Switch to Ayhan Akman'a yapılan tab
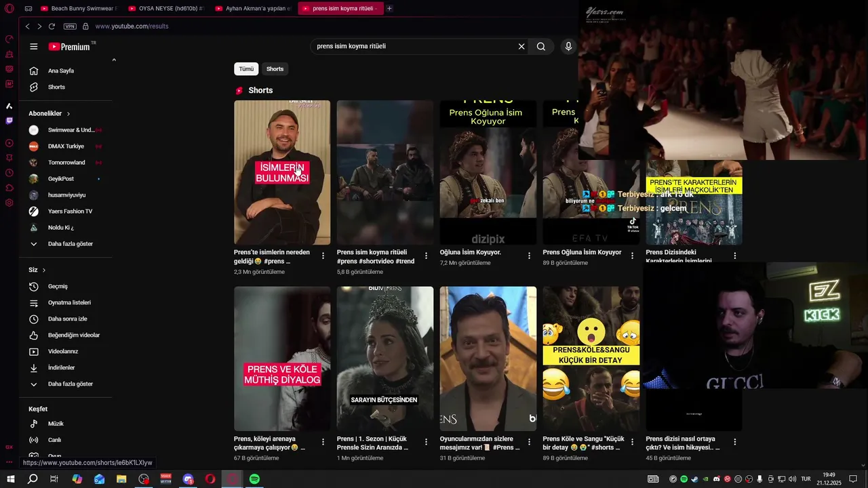This screenshot has width=868, height=488. pyautogui.click(x=254, y=8)
